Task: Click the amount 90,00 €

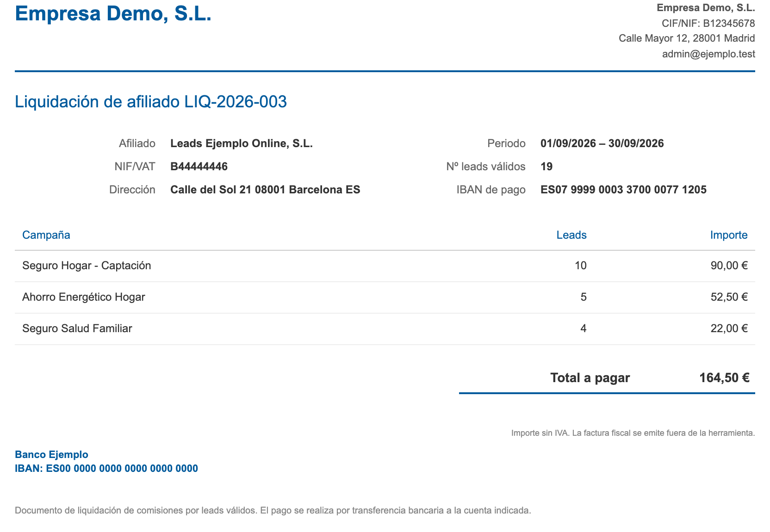Action: [729, 266]
